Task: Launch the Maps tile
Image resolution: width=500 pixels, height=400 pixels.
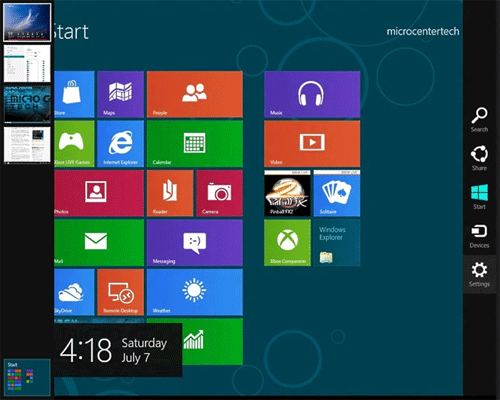Action: pyautogui.click(x=120, y=94)
